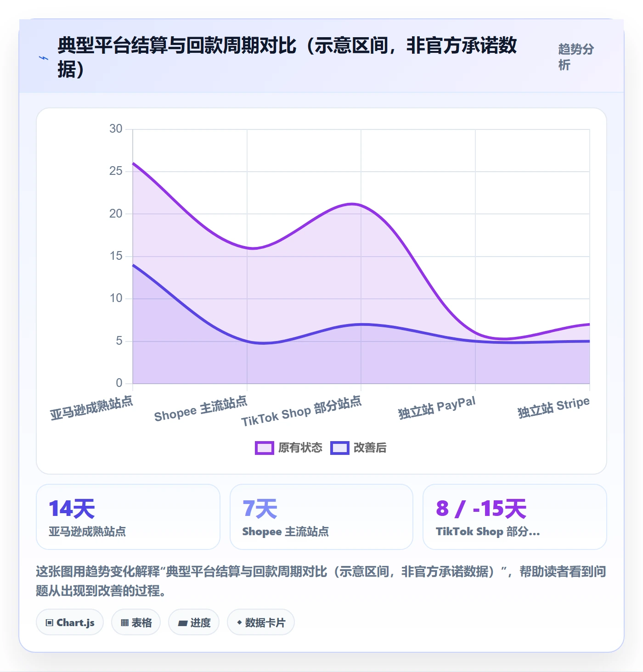Screen dimensions: 643x672
Task: Click the Shopee 主流站点 x-axis label
Action: tap(201, 409)
